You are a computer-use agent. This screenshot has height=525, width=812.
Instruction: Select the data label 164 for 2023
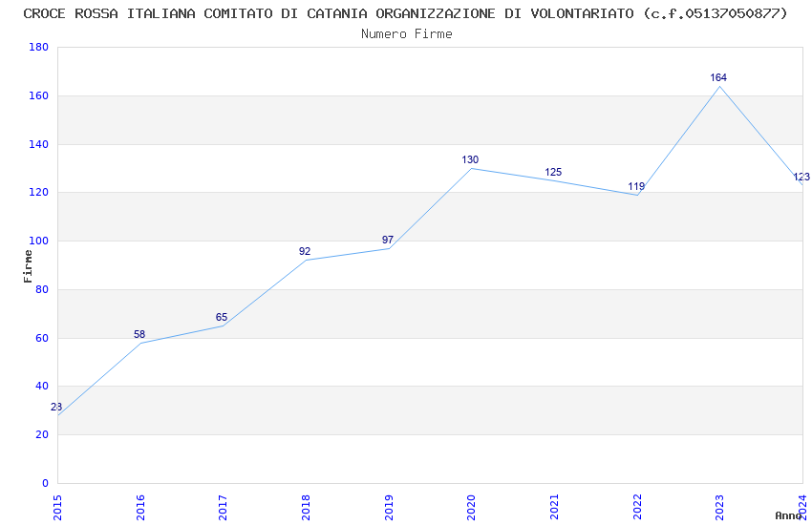tap(718, 77)
